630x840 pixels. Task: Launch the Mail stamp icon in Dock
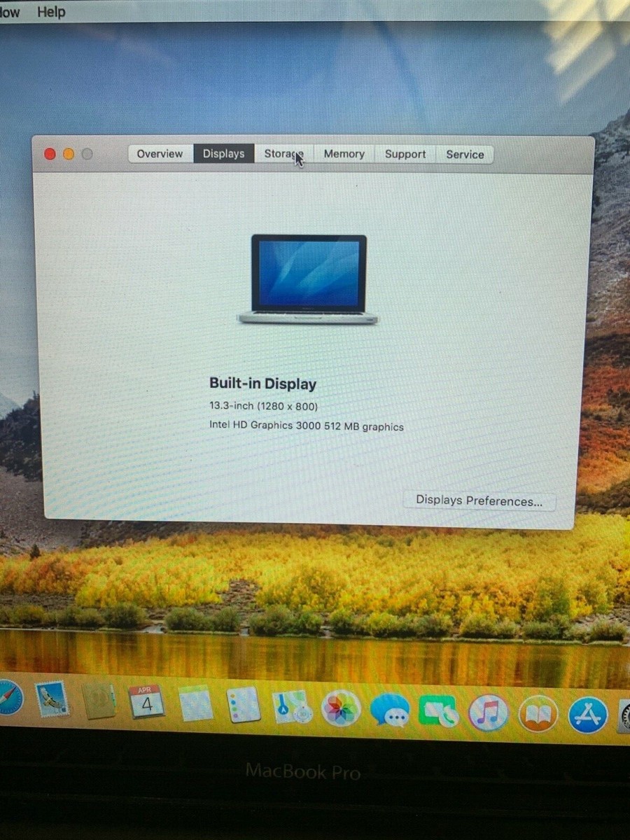[x=53, y=698]
